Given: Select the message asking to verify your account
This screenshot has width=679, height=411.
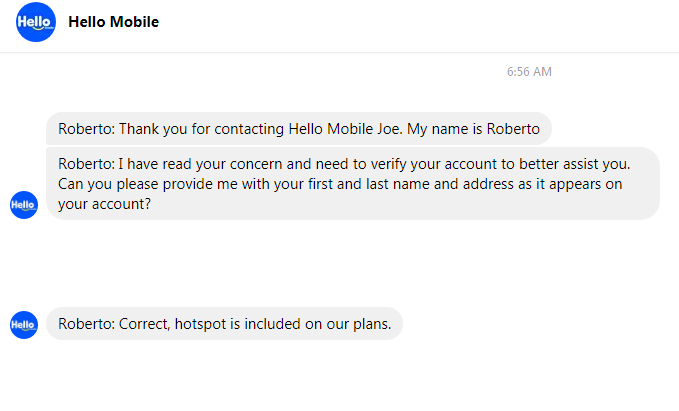Looking at the screenshot, I should [x=353, y=184].
